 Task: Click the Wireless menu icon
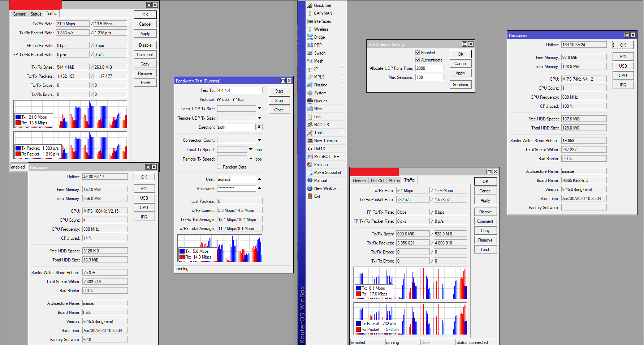point(310,29)
